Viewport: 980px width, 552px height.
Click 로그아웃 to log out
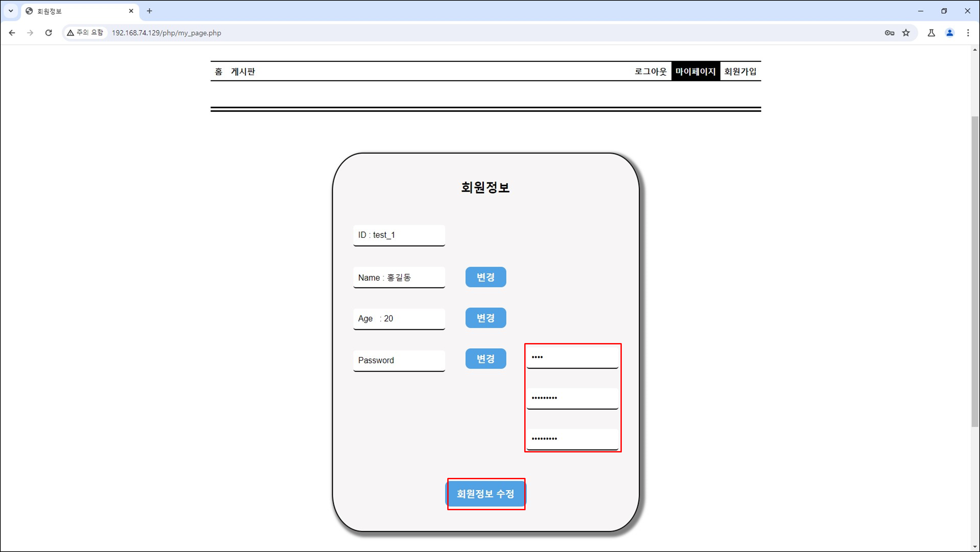coord(651,71)
